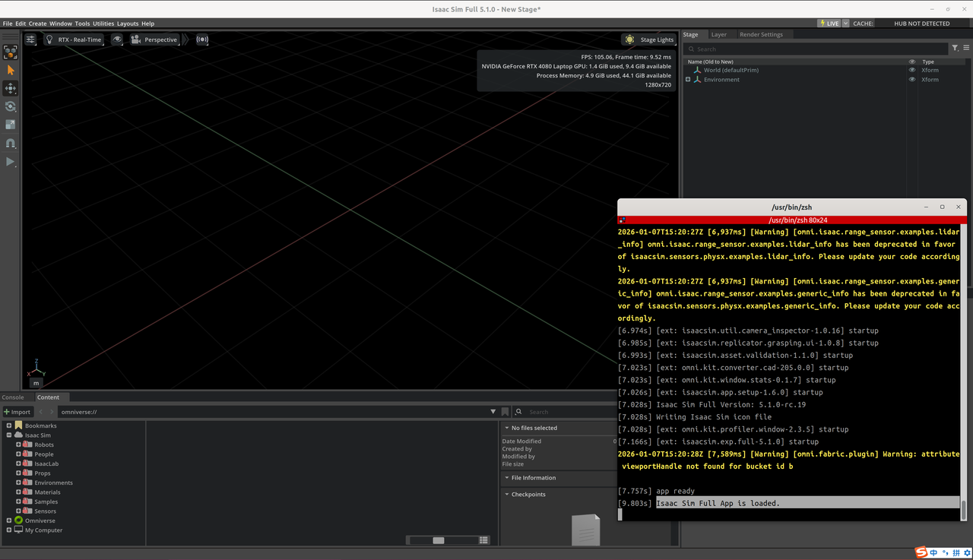Click the Stage panel search field
973x560 pixels.
(816, 49)
